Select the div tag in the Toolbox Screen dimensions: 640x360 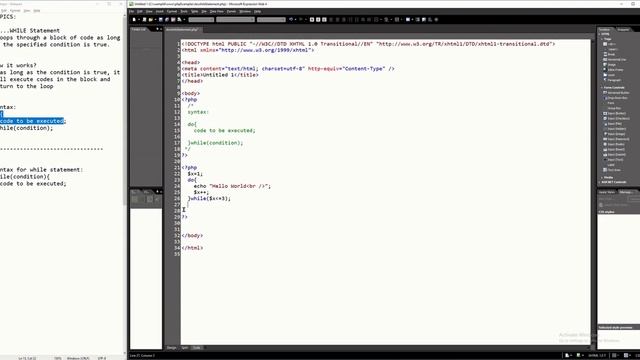(x=611, y=44)
